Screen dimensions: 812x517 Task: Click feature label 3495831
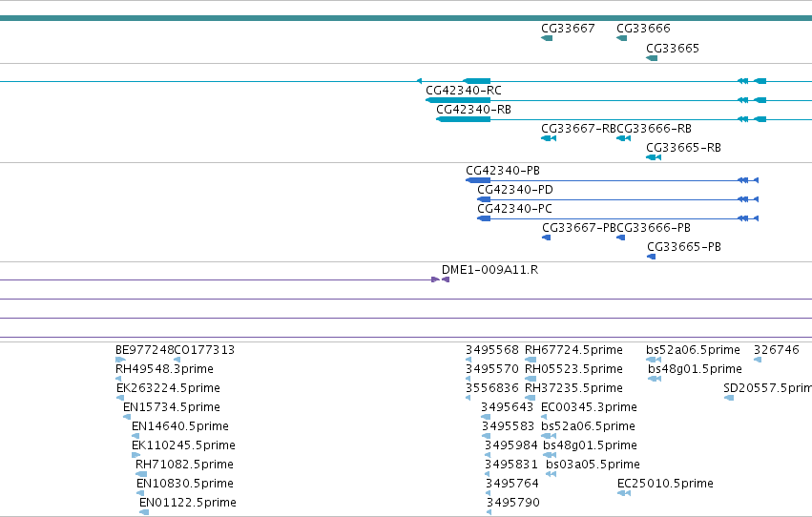[x=511, y=465]
